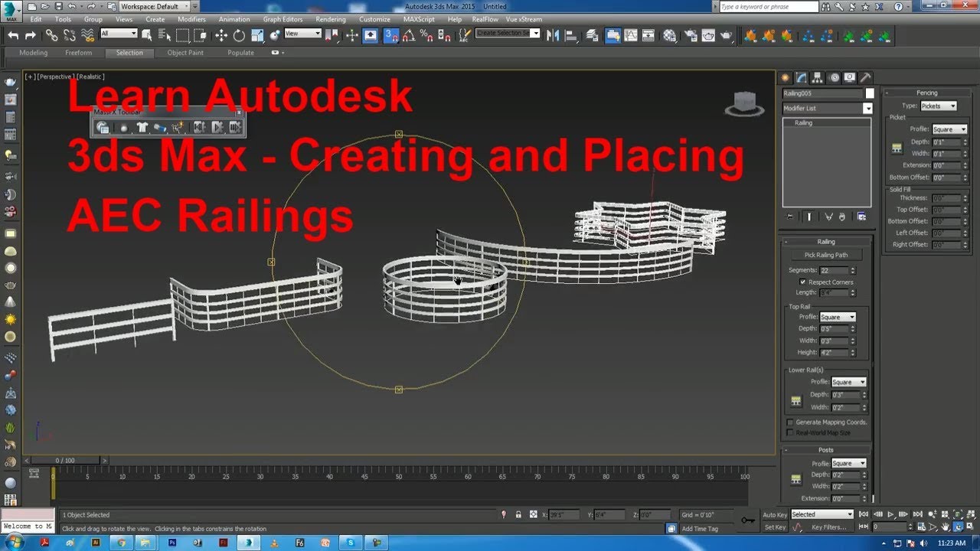This screenshot has height=551, width=980.
Task: Click the Render Production teapot icon
Action: 727,35
